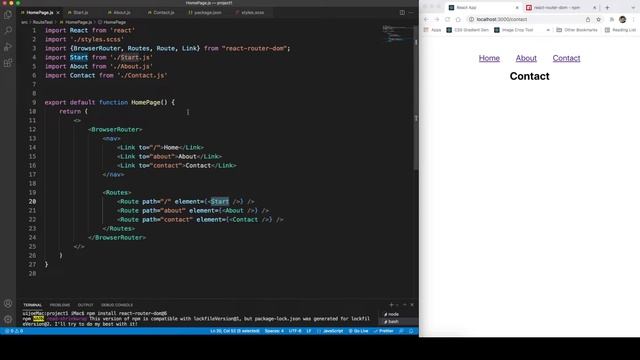This screenshot has height=360, width=640.
Task: Open the Extensions view in the activity bar
Action: coord(8,63)
